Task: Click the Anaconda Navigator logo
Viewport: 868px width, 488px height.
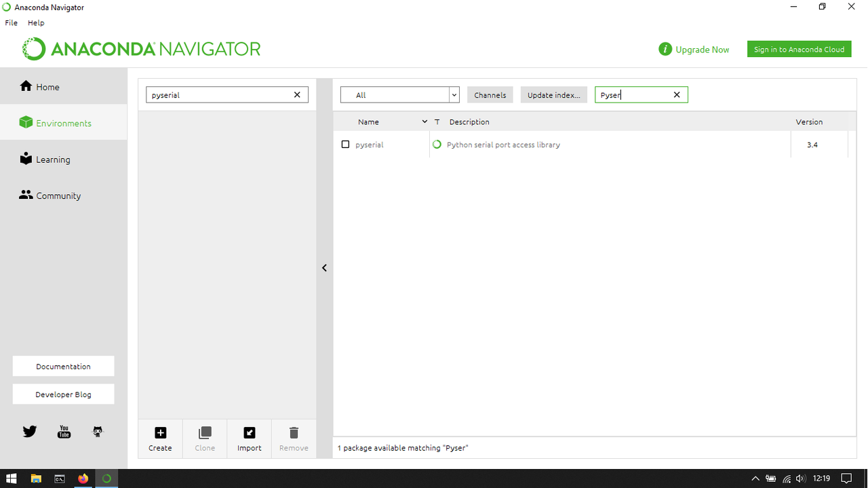Action: [x=141, y=49]
